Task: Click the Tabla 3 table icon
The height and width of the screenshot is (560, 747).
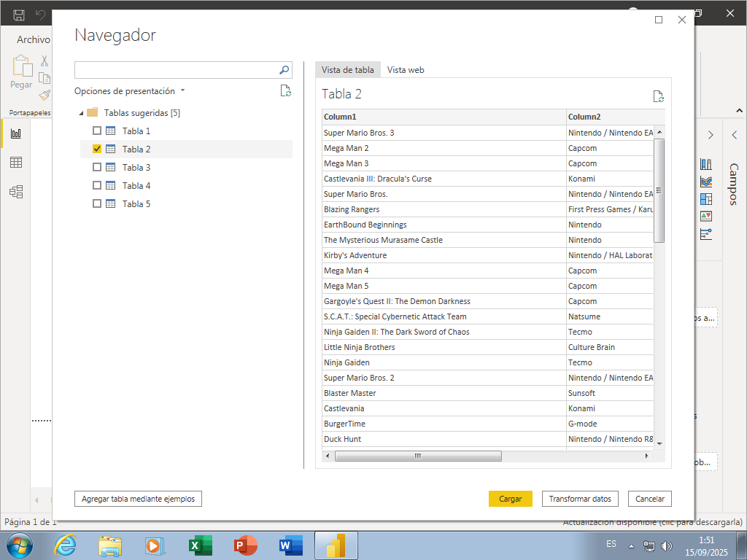Action: (111, 167)
